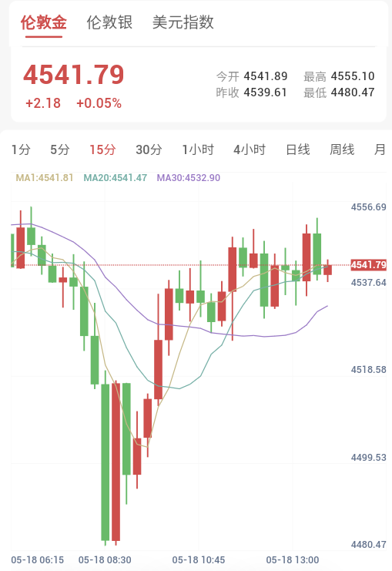Show the monthly 月 chart
This screenshot has height=571, width=392.
coord(380,149)
